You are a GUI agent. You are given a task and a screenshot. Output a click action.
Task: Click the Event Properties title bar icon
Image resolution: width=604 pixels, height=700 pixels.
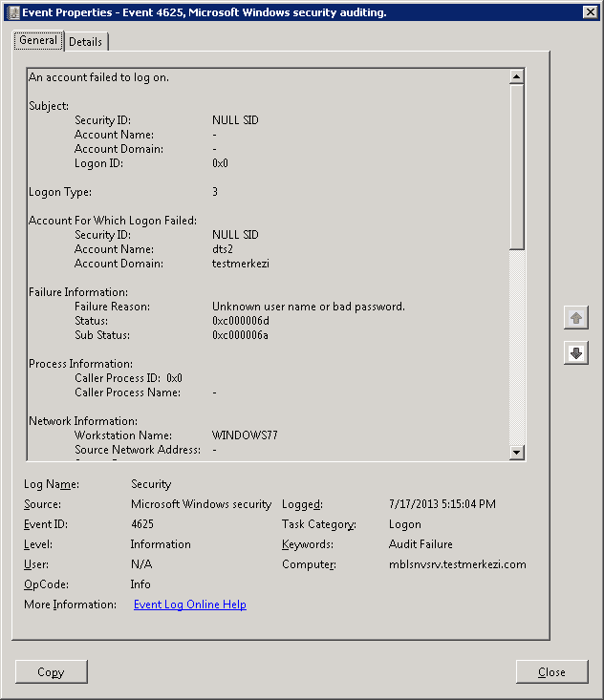13,12
